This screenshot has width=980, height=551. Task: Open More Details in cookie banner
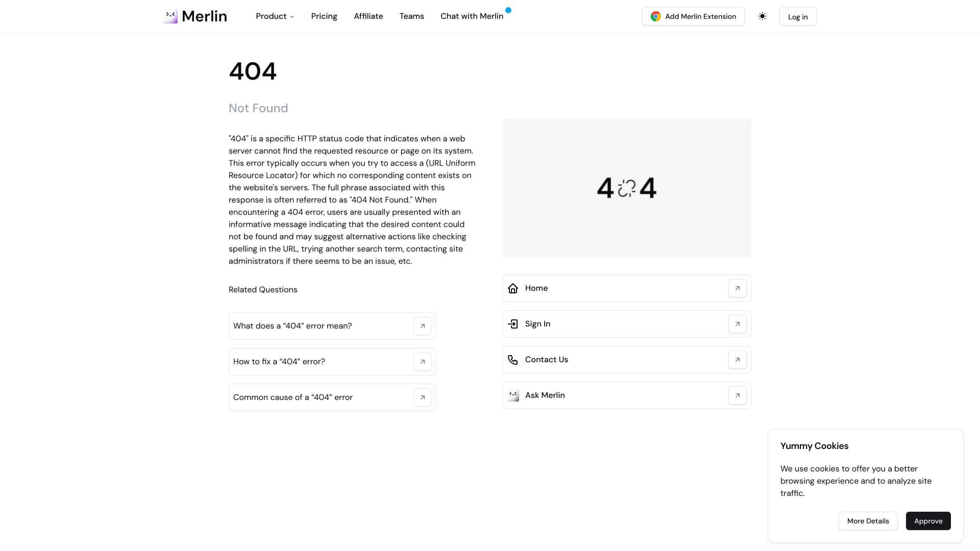pos(868,521)
